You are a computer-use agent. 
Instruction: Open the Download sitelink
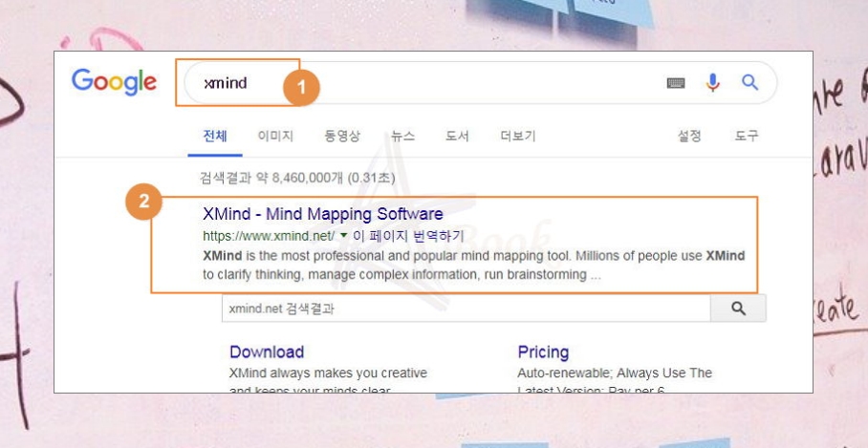point(267,352)
